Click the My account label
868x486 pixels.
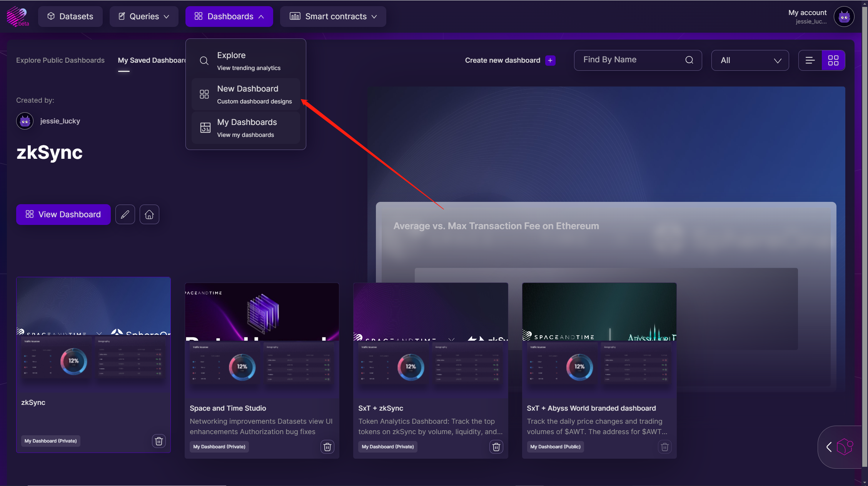pyautogui.click(x=807, y=13)
